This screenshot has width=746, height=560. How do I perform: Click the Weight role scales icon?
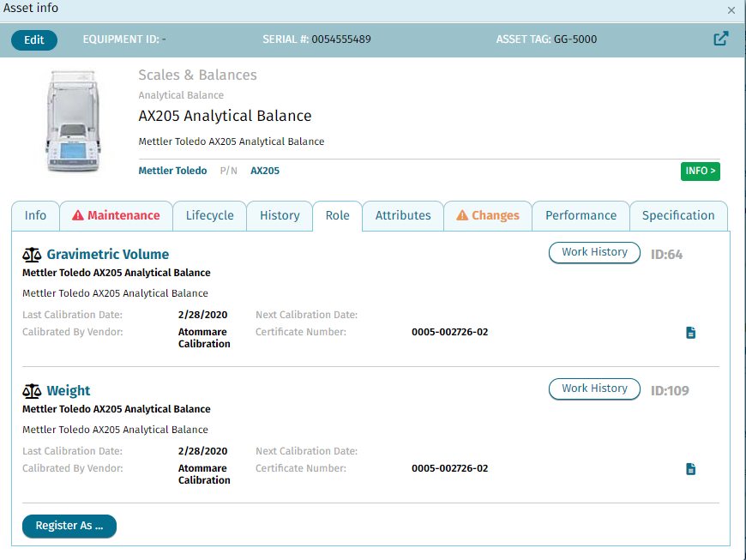[x=32, y=391]
